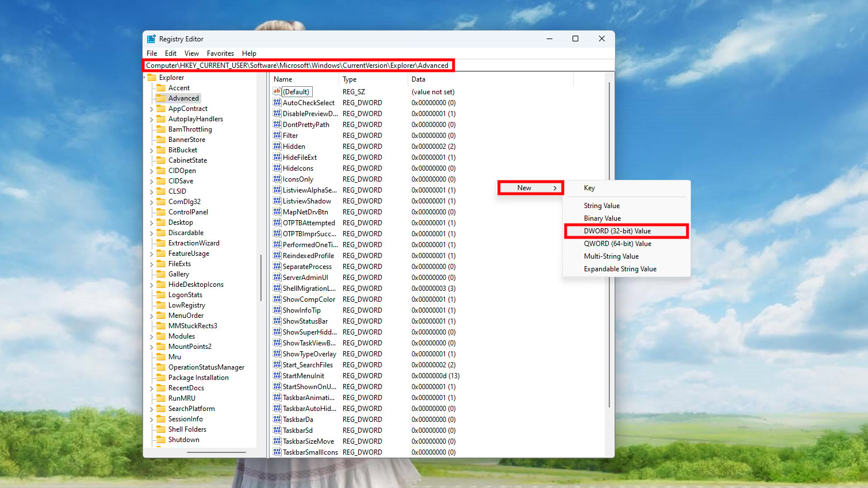868x488 pixels.
Task: Open the Edit menu
Action: click(171, 53)
